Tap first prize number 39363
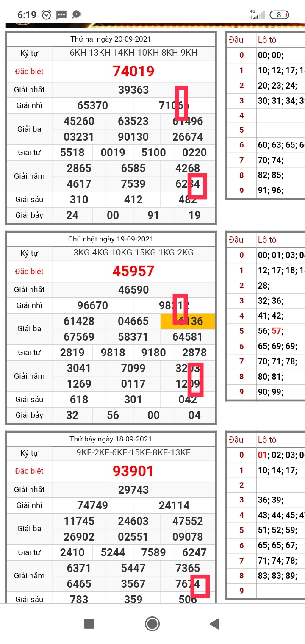This screenshot has width=305, height=644. point(133,90)
